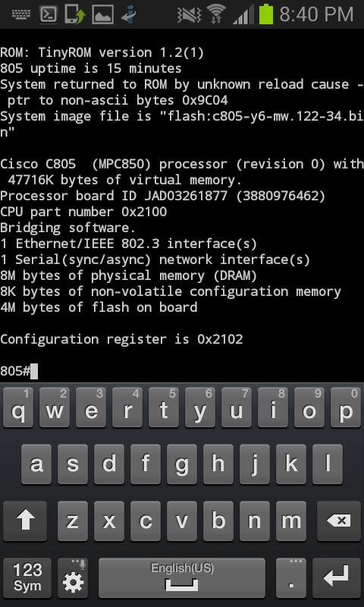Tap the gallery picture icon in status bar
The height and width of the screenshot is (607, 364).
point(102,14)
